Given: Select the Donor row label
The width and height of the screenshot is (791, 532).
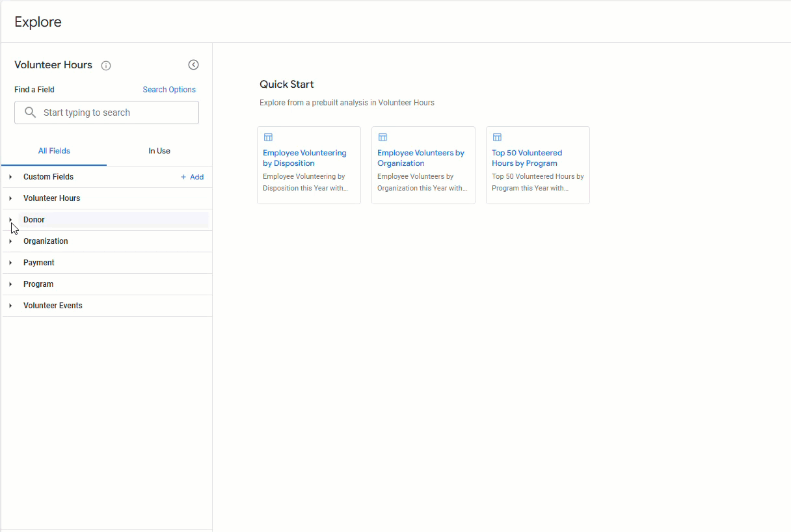Looking at the screenshot, I should pyautogui.click(x=34, y=220).
